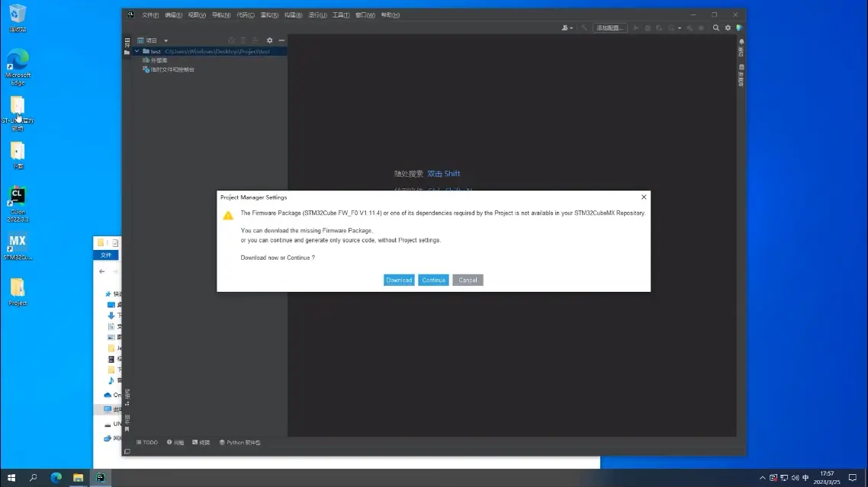868x487 pixels.
Task: Open the 导航(N) menu
Action: click(221, 15)
